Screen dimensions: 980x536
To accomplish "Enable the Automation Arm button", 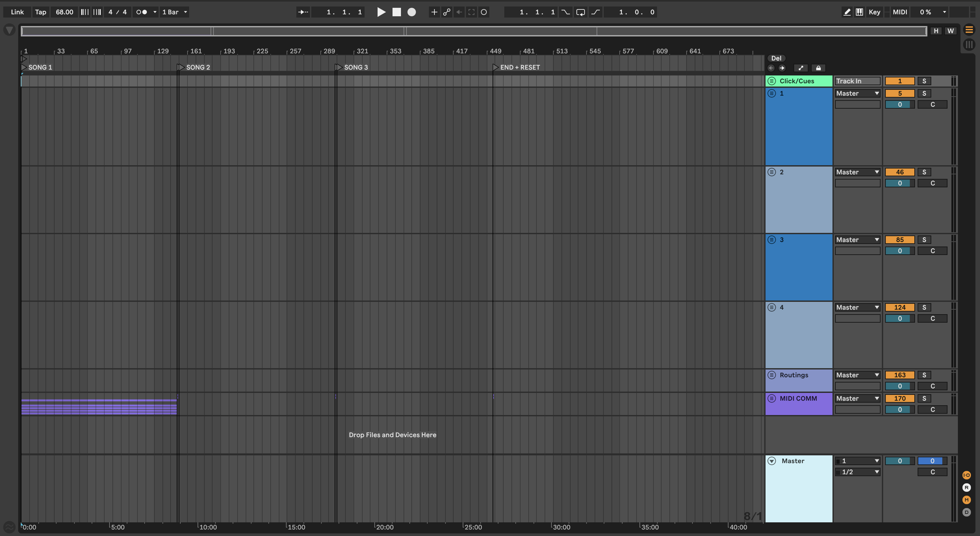I will (x=447, y=12).
